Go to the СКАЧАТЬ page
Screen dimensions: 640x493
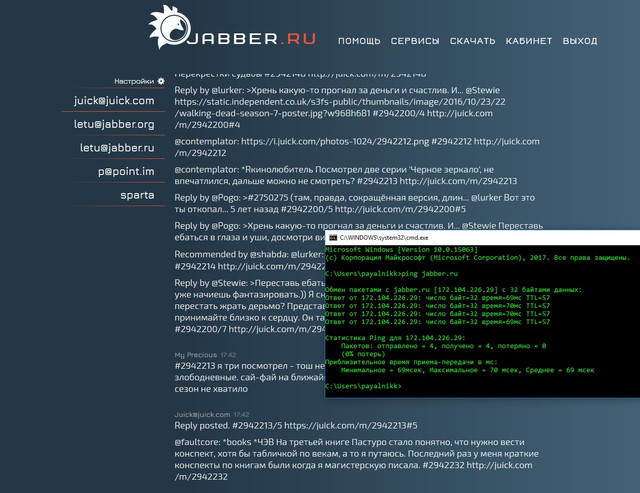[x=472, y=41]
